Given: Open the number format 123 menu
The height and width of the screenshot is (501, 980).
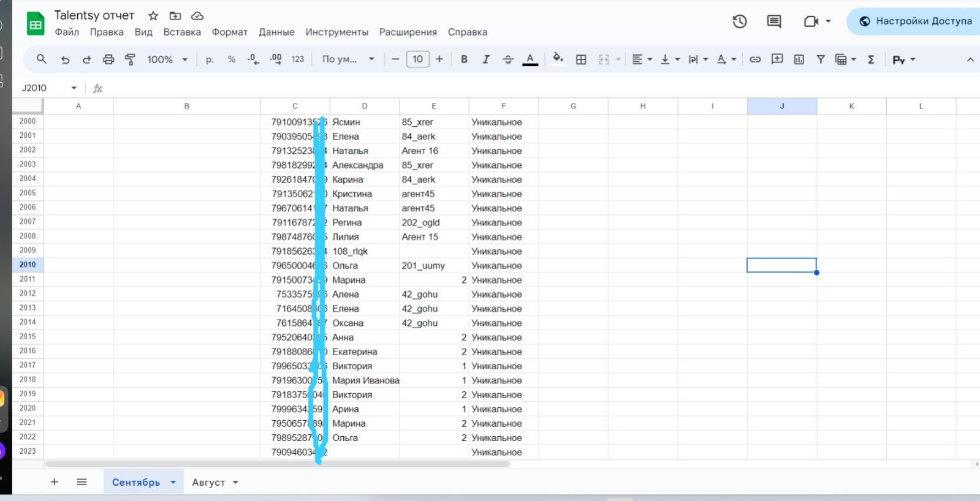Looking at the screenshot, I should point(298,59).
